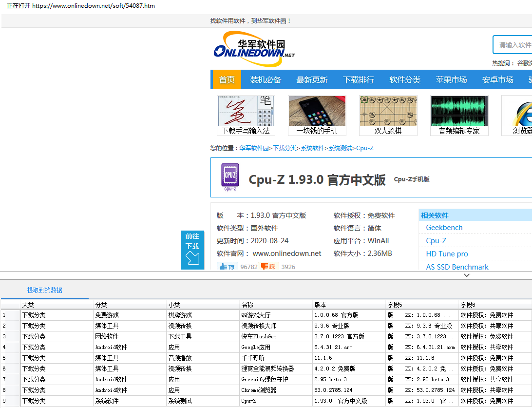Select the Cpu-Z name cell in row 9
This screenshot has height=408, width=532.
[276, 401]
